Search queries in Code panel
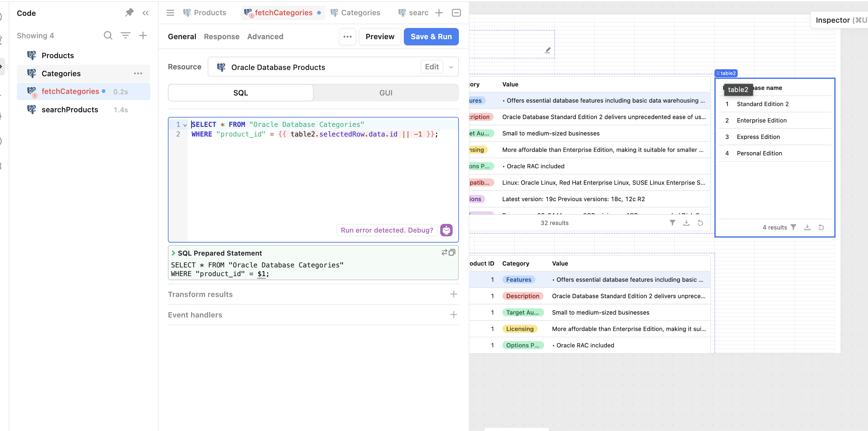868x431 pixels. [x=108, y=35]
